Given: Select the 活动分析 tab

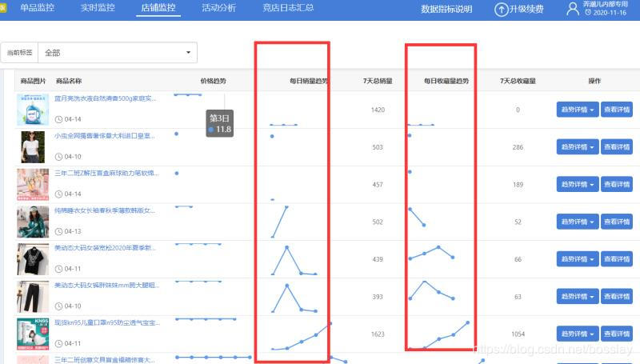Looking at the screenshot, I should pyautogui.click(x=218, y=9).
